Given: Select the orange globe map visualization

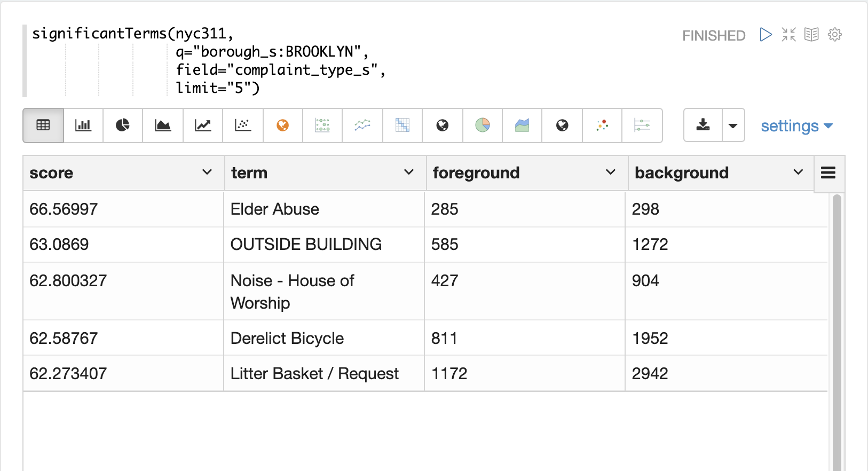Looking at the screenshot, I should click(283, 125).
